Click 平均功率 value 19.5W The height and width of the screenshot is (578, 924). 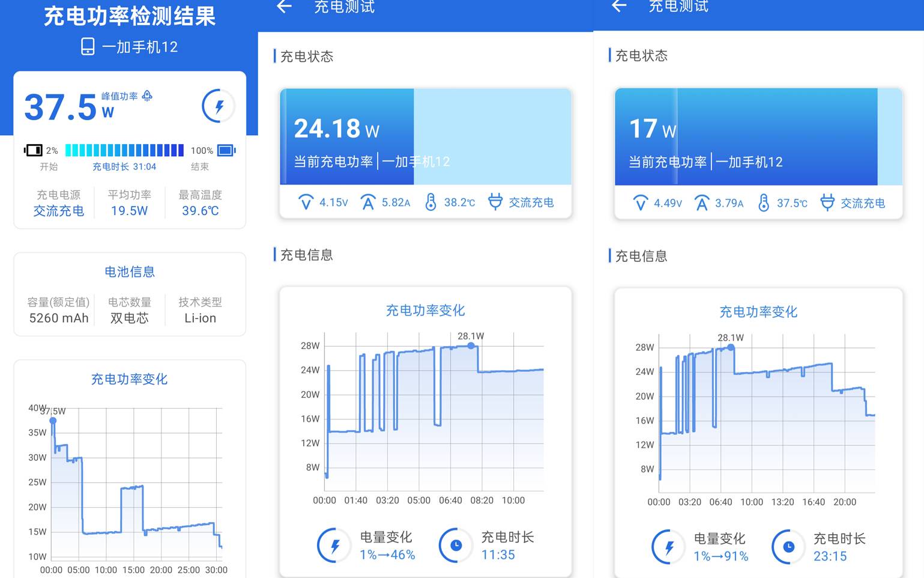click(130, 211)
